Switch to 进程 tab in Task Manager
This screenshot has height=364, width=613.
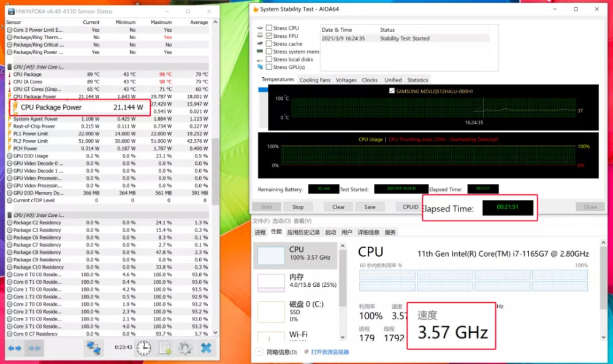[260, 232]
